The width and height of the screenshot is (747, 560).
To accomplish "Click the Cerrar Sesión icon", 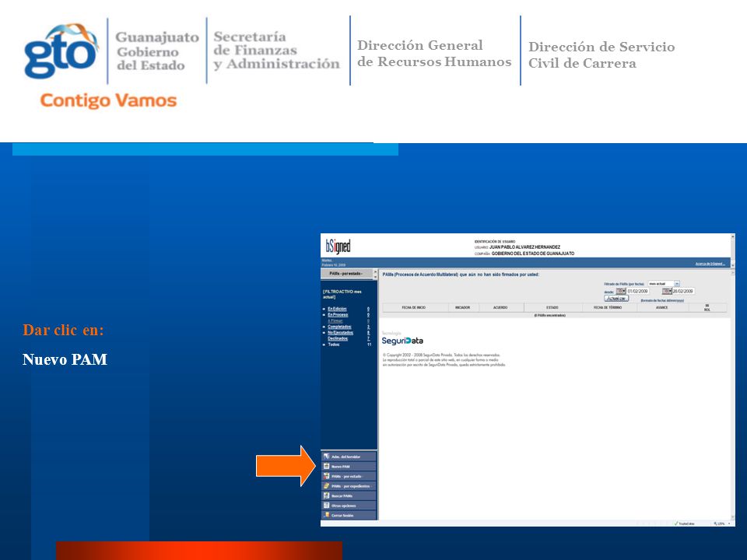I will [x=327, y=515].
